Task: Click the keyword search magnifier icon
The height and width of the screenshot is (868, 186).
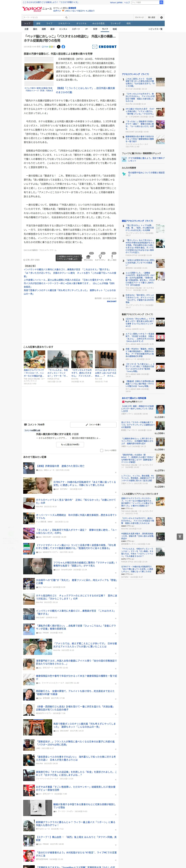Action: (x=66, y=18)
